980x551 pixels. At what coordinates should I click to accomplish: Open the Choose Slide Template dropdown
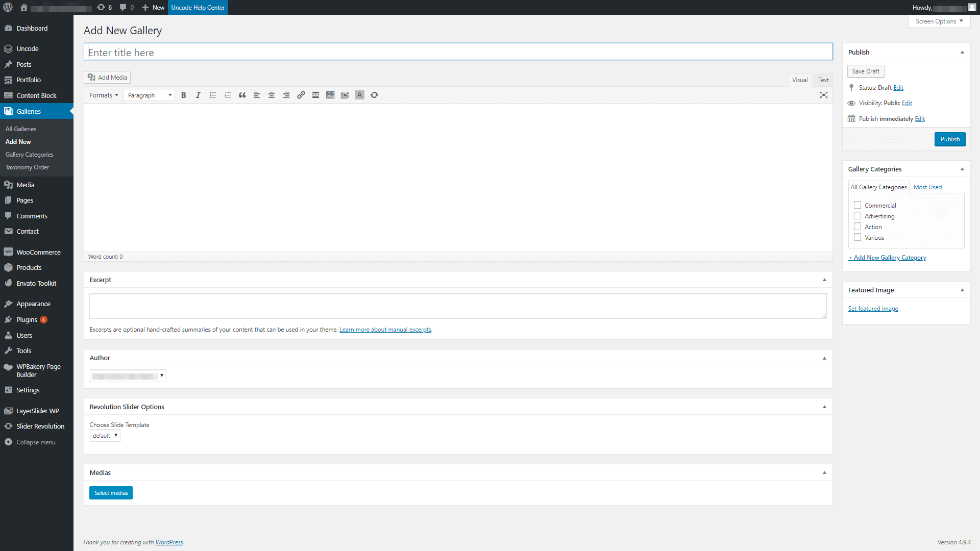(x=105, y=436)
